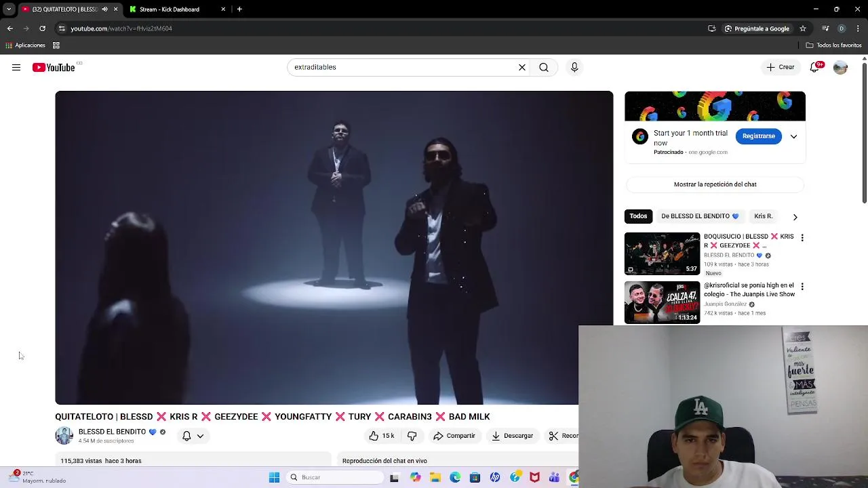Open the BLESSD EL BENDITO channel avatar
The height and width of the screenshot is (488, 868).
point(64,436)
